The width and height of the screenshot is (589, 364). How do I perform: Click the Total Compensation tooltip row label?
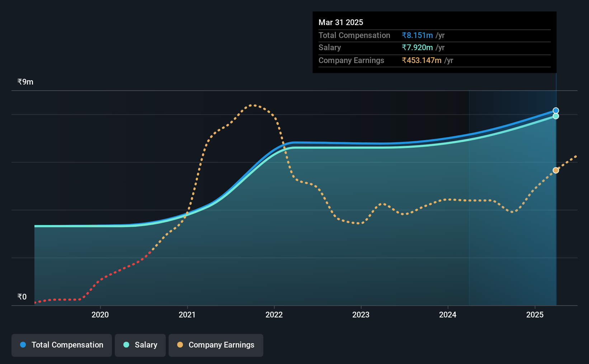[x=354, y=35]
